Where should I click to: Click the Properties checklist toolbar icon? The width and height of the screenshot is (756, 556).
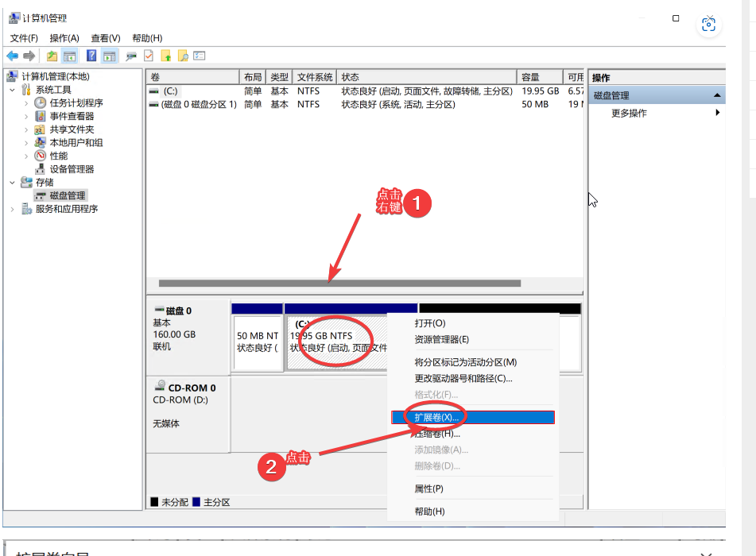148,56
